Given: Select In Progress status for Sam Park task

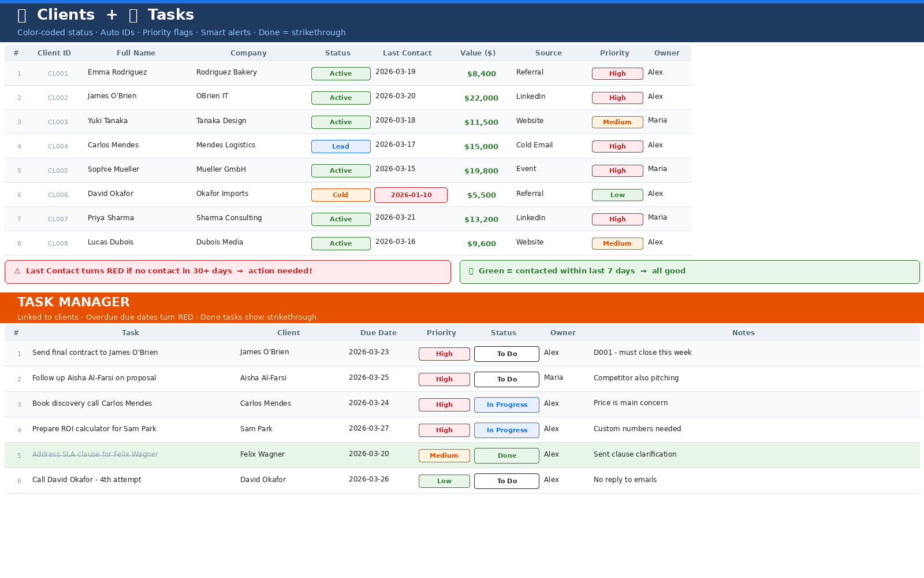Looking at the screenshot, I should coord(506,431).
